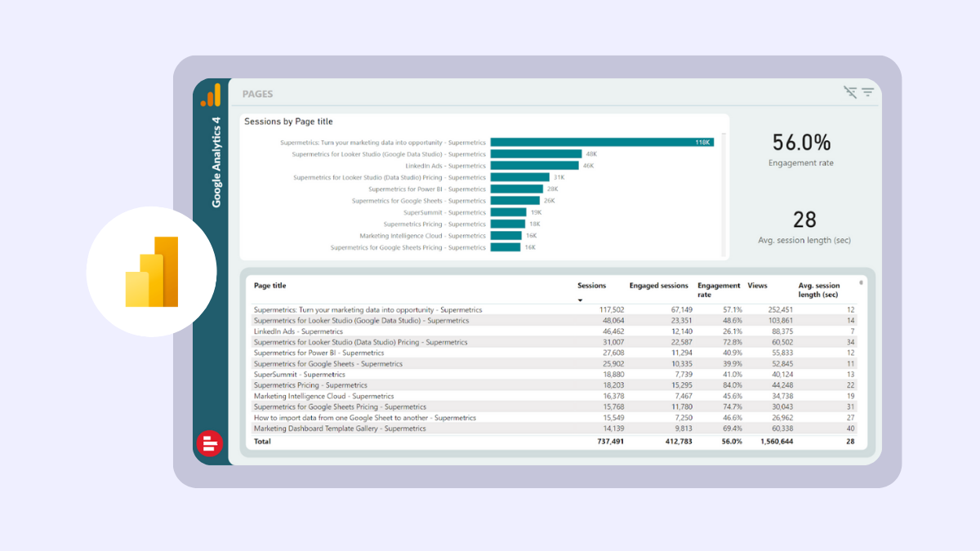The height and width of the screenshot is (551, 980).
Task: Click the PAGES report page title
Action: (257, 95)
